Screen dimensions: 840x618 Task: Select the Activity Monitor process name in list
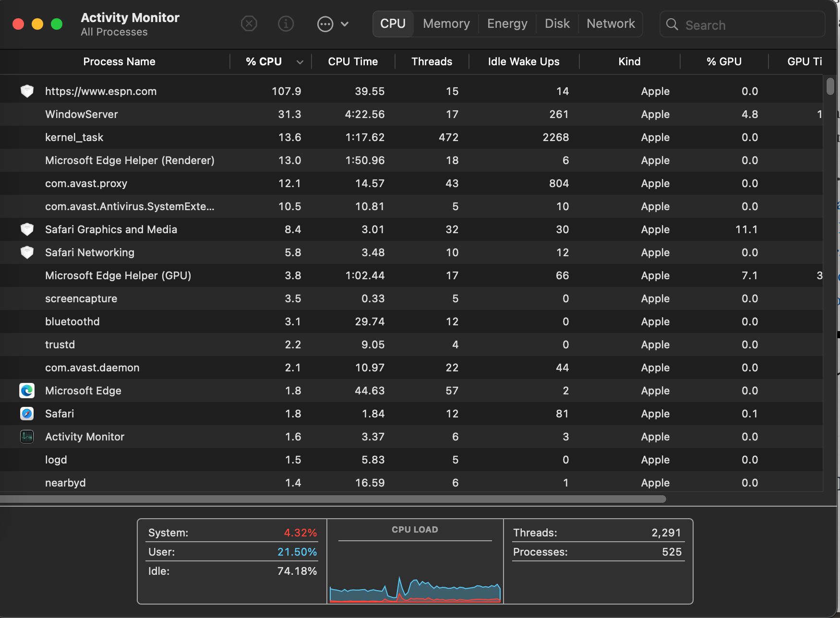[x=84, y=437]
